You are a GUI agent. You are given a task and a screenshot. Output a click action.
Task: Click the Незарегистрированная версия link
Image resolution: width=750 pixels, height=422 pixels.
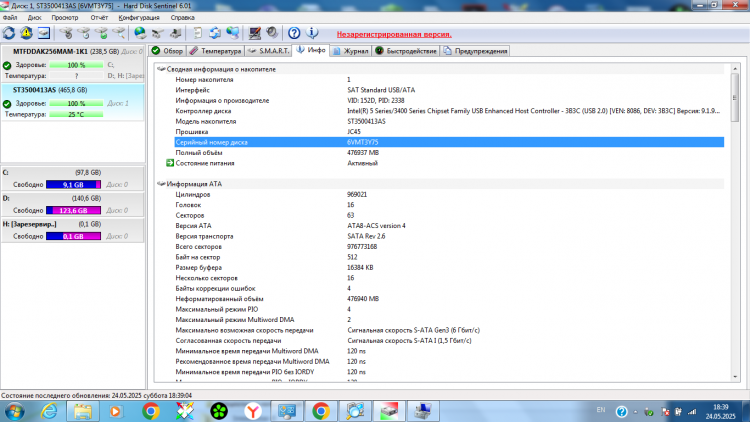(394, 34)
